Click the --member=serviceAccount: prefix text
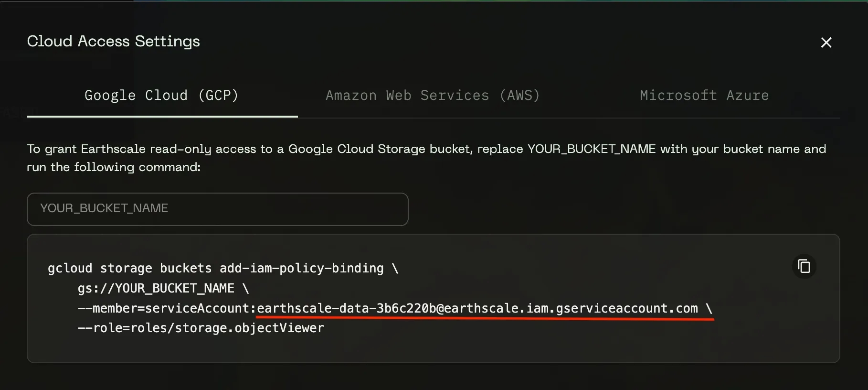This screenshot has height=390, width=868. pos(167,309)
